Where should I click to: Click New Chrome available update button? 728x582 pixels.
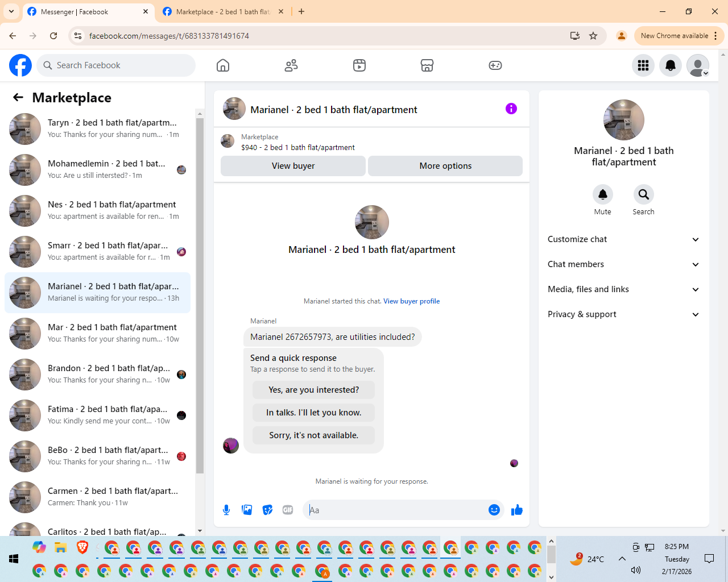(x=679, y=36)
